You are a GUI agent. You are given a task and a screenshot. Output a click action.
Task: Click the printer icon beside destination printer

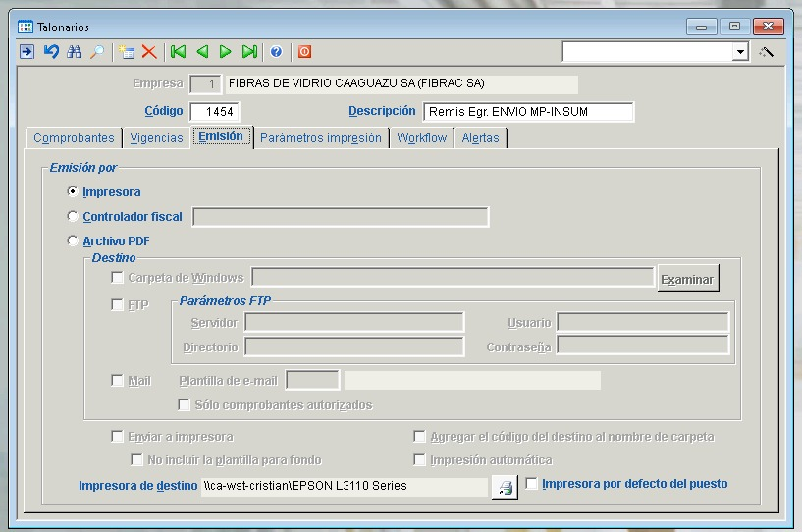[505, 486]
